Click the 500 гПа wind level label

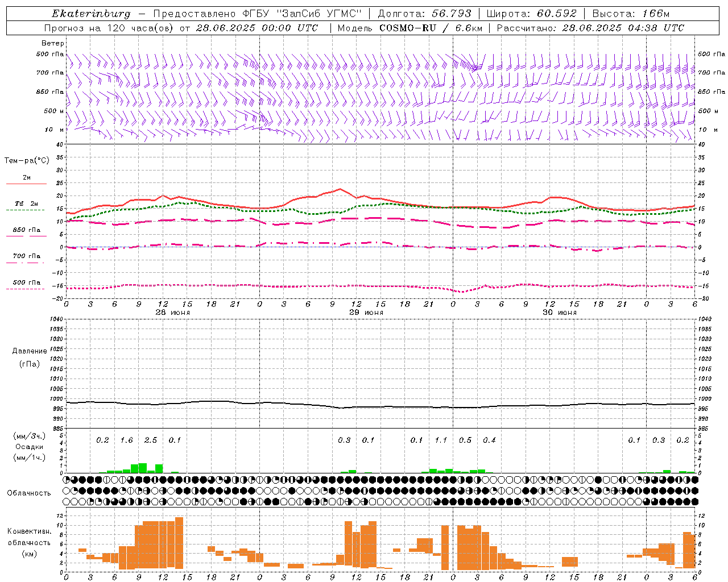[x=50, y=54]
